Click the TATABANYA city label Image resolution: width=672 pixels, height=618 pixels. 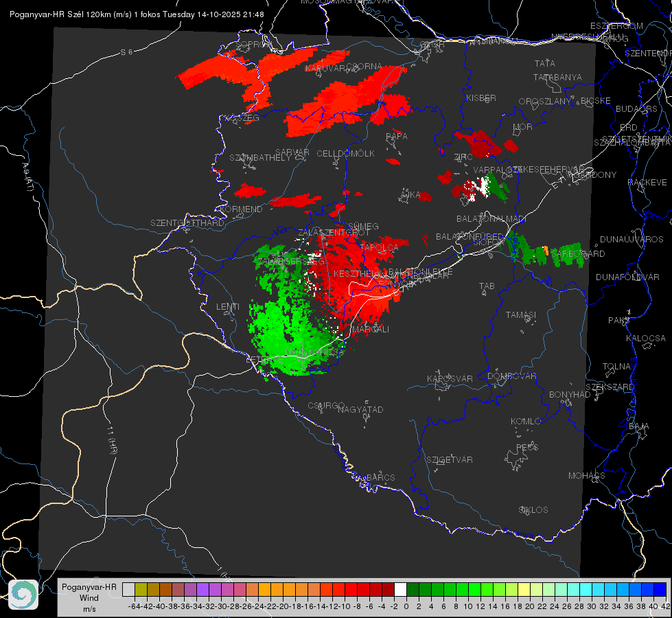click(x=557, y=77)
